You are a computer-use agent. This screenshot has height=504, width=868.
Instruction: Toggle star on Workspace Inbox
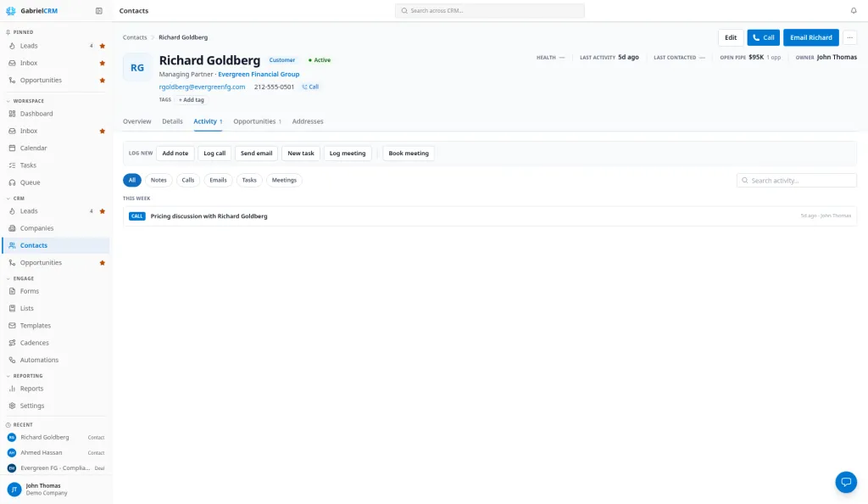click(x=103, y=132)
